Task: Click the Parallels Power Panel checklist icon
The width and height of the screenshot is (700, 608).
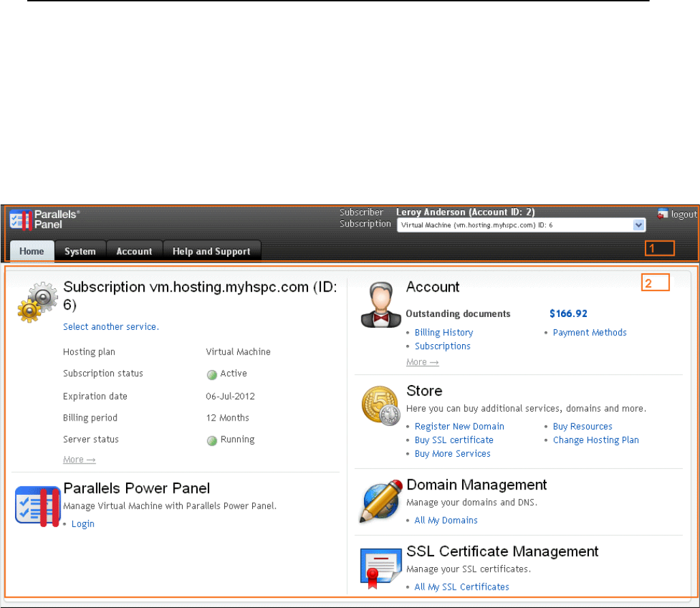Action: tap(37, 506)
